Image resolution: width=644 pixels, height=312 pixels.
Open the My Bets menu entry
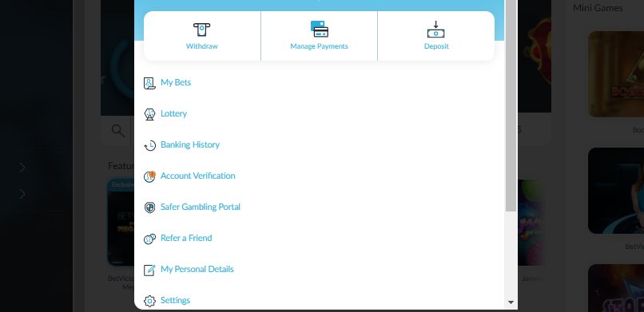(x=176, y=82)
